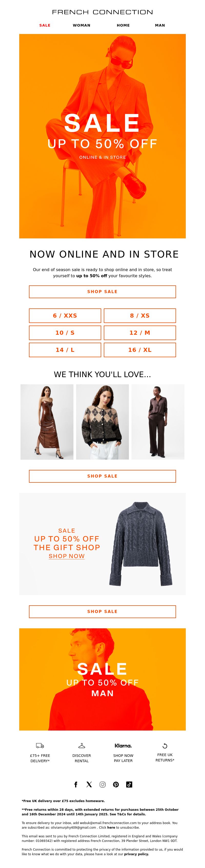Open the X (Twitter) social icon

click(x=89, y=784)
